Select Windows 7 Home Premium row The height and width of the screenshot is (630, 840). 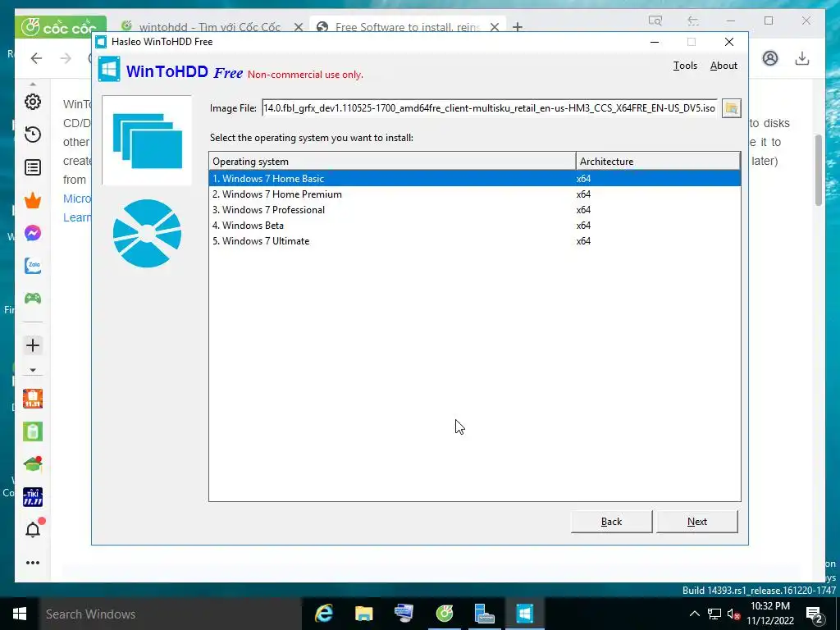tap(475, 194)
